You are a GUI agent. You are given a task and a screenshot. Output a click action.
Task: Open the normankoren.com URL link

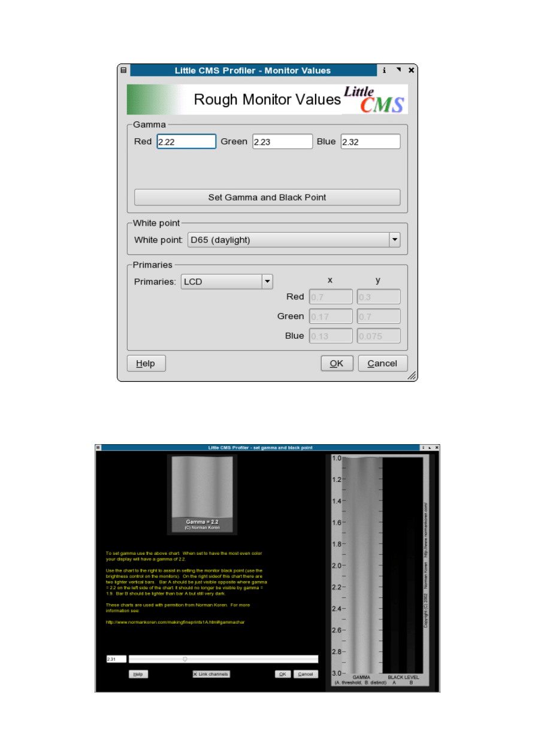point(176,622)
